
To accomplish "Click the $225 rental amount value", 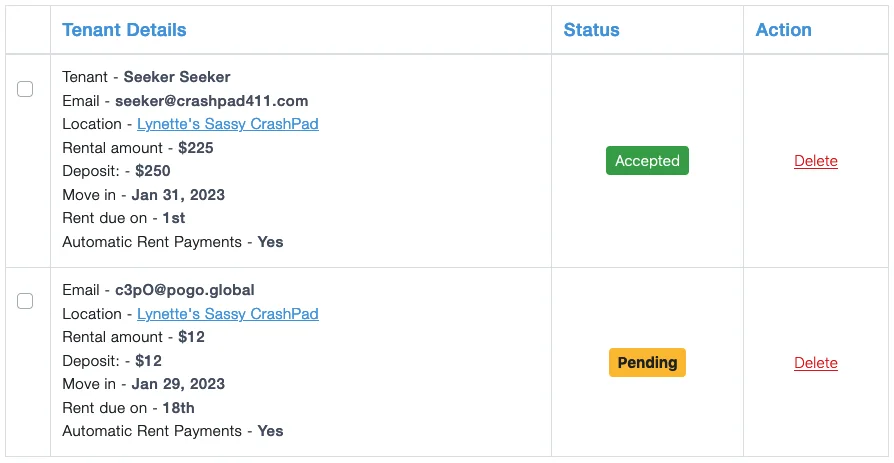I will pyautogui.click(x=196, y=148).
